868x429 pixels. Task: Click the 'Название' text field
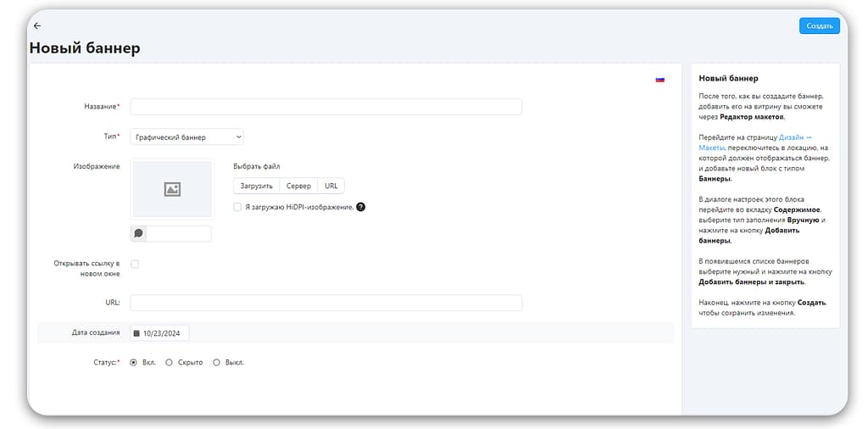[x=325, y=107]
